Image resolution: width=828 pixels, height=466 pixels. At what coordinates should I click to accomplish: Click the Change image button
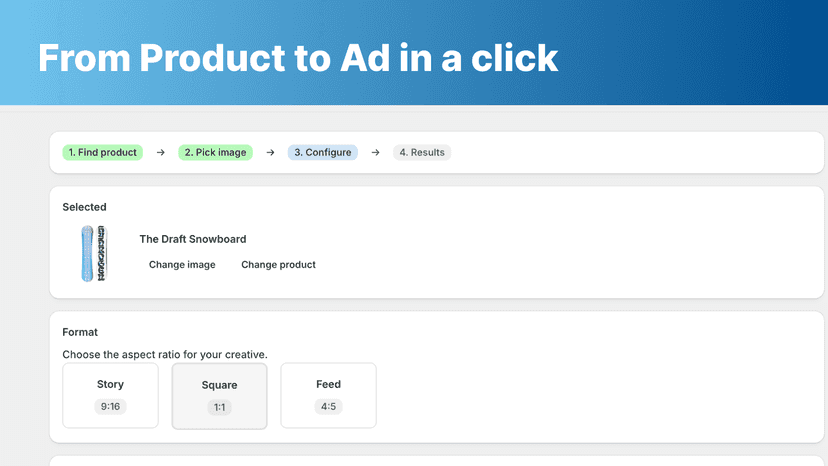[x=182, y=265]
